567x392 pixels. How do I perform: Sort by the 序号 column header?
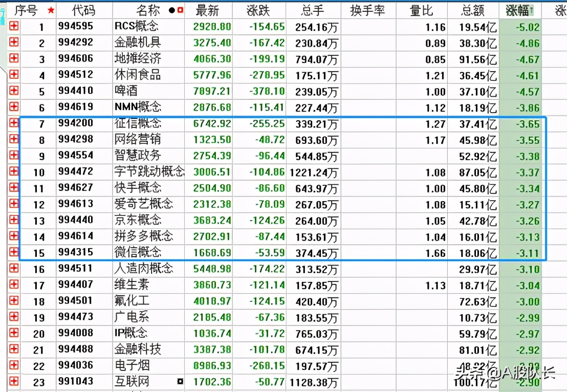point(26,10)
